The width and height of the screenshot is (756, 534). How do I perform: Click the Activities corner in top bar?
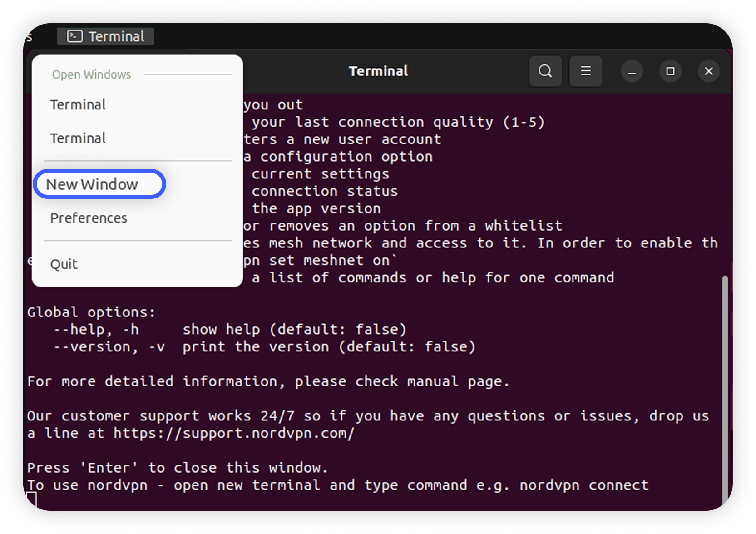click(x=30, y=37)
